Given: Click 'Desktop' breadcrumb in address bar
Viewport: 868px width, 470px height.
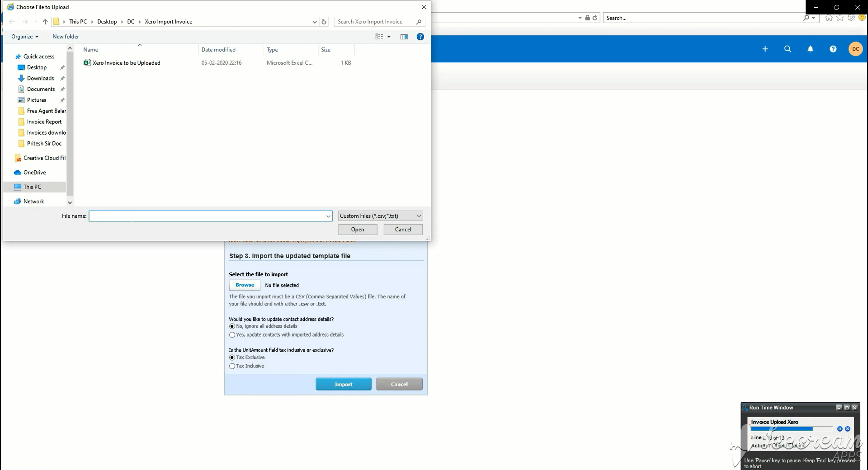Looking at the screenshot, I should [107, 22].
